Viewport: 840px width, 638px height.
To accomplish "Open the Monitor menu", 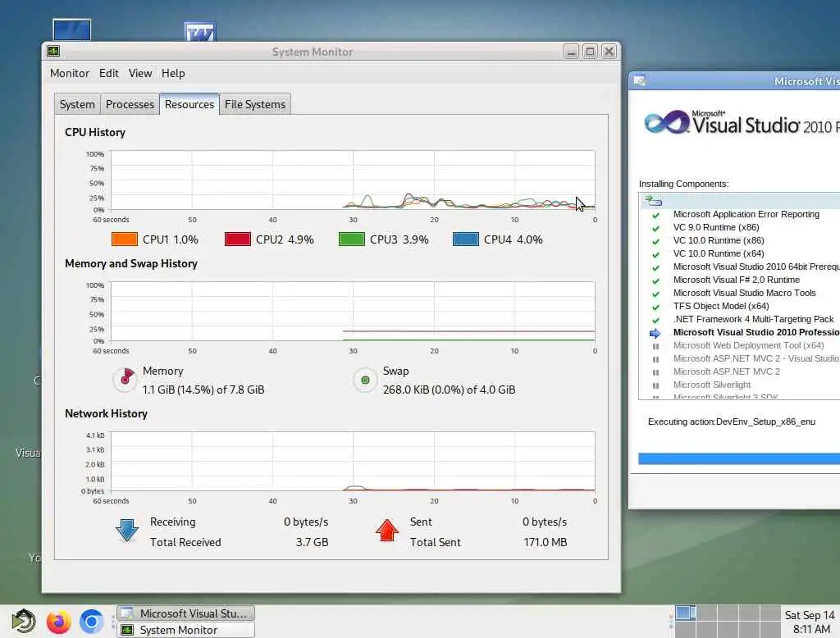I will [70, 73].
